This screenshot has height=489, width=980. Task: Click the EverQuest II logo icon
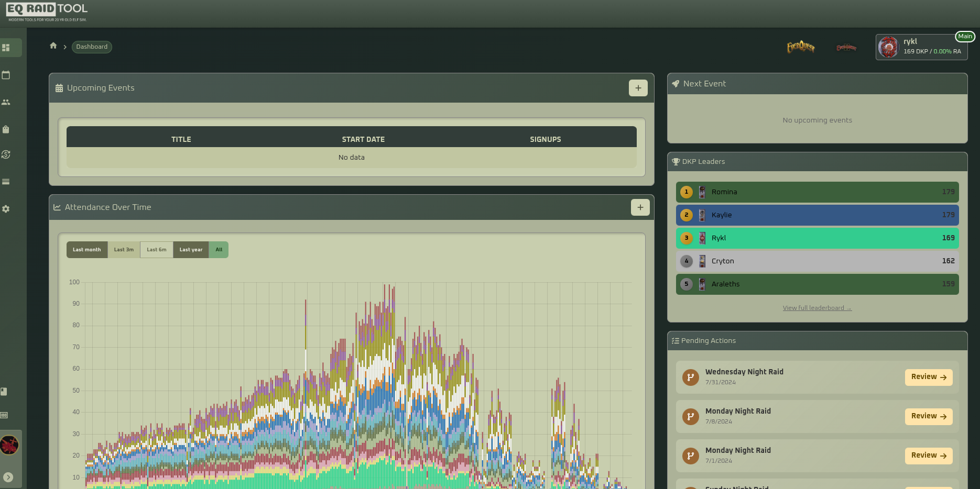pos(846,47)
